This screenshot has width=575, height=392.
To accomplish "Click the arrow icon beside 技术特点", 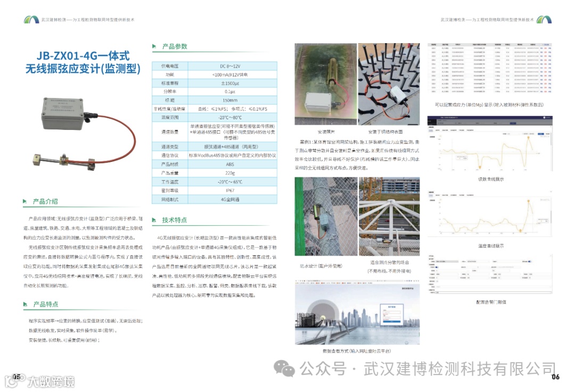I will tap(154, 220).
